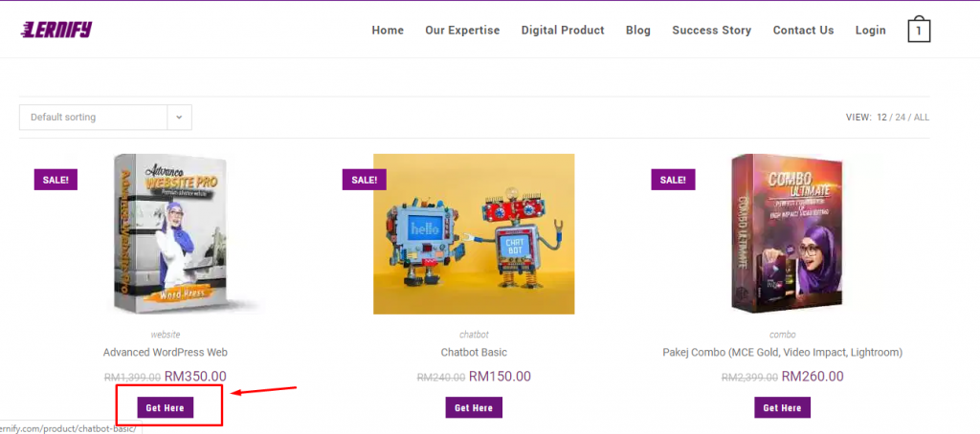Open the Chatbot Basic robot thumbnail
This screenshot has width=980, height=434.
coord(474,234)
